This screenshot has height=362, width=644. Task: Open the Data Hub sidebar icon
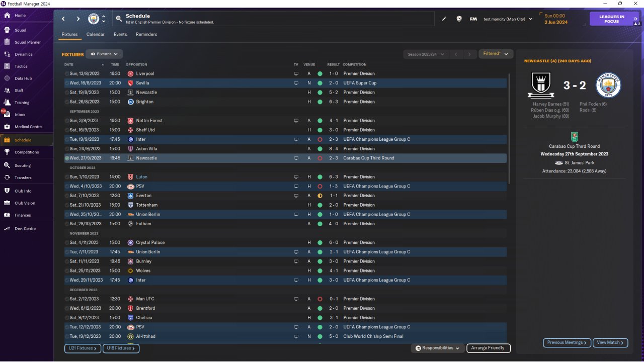pyautogui.click(x=7, y=78)
